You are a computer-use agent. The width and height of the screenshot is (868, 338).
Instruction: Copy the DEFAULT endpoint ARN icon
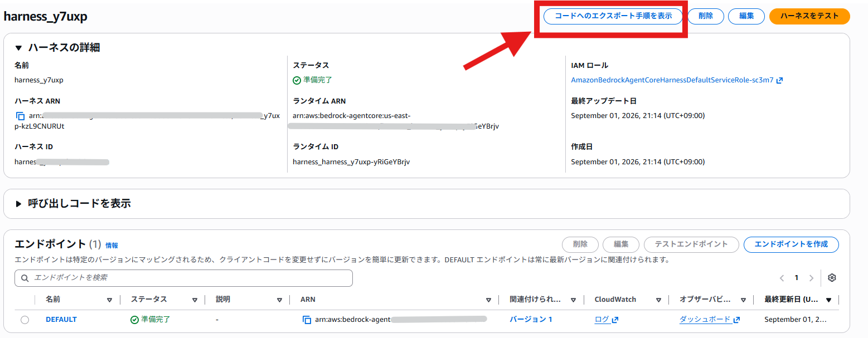click(x=307, y=320)
